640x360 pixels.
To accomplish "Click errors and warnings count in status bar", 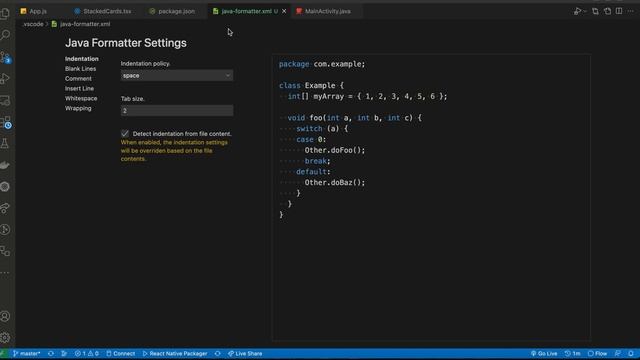I will click(x=87, y=353).
